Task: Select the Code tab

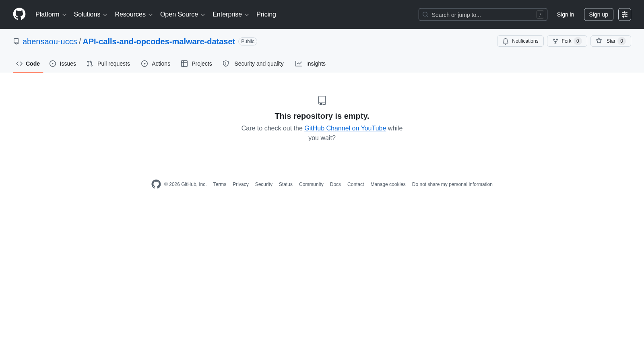Action: (28, 64)
